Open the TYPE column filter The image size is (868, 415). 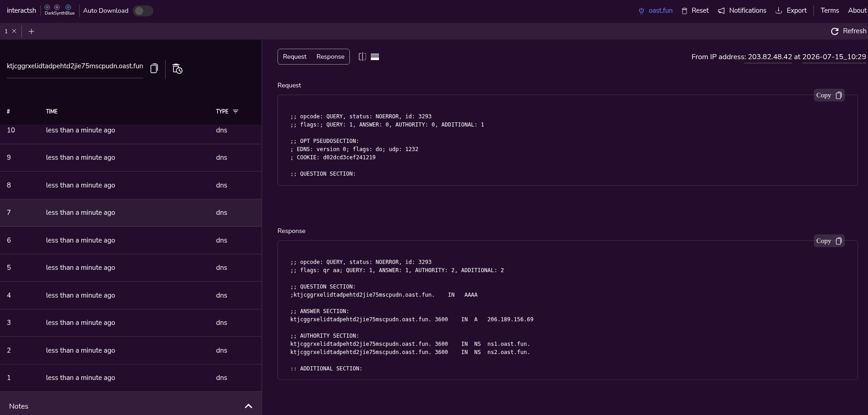(236, 111)
